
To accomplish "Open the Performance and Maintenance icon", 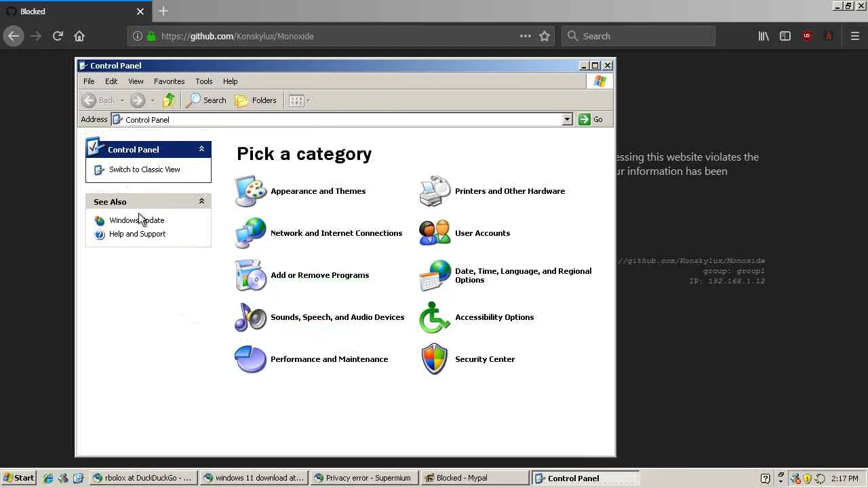I will (x=250, y=359).
